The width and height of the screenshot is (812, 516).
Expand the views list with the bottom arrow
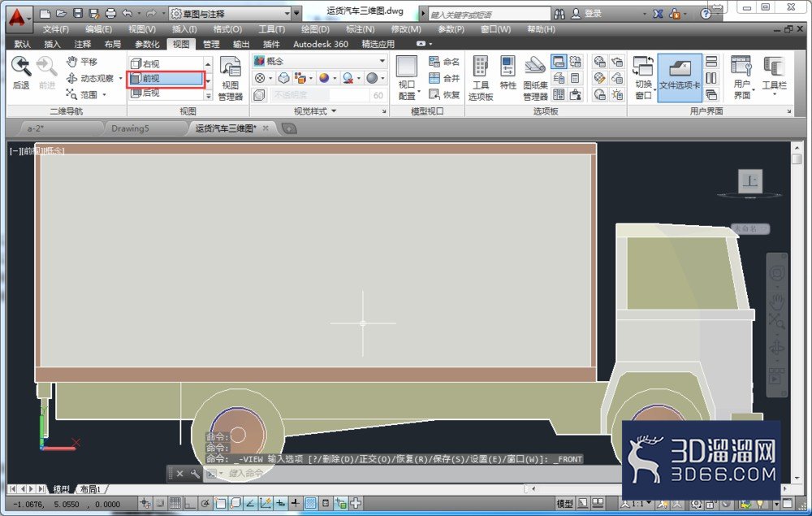pyautogui.click(x=208, y=96)
